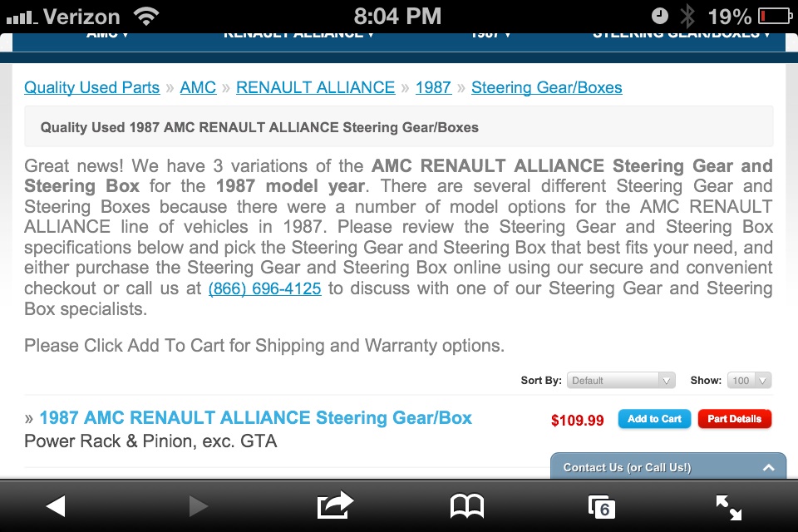Follow the RENAULT ALLIANCE breadcrumb link
The image size is (798, 532).
click(x=316, y=87)
